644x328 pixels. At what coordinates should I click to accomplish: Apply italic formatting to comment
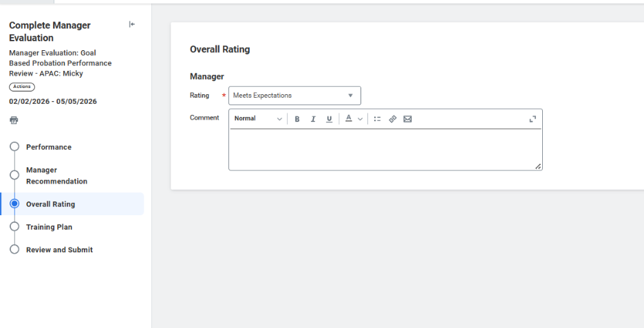pyautogui.click(x=313, y=119)
